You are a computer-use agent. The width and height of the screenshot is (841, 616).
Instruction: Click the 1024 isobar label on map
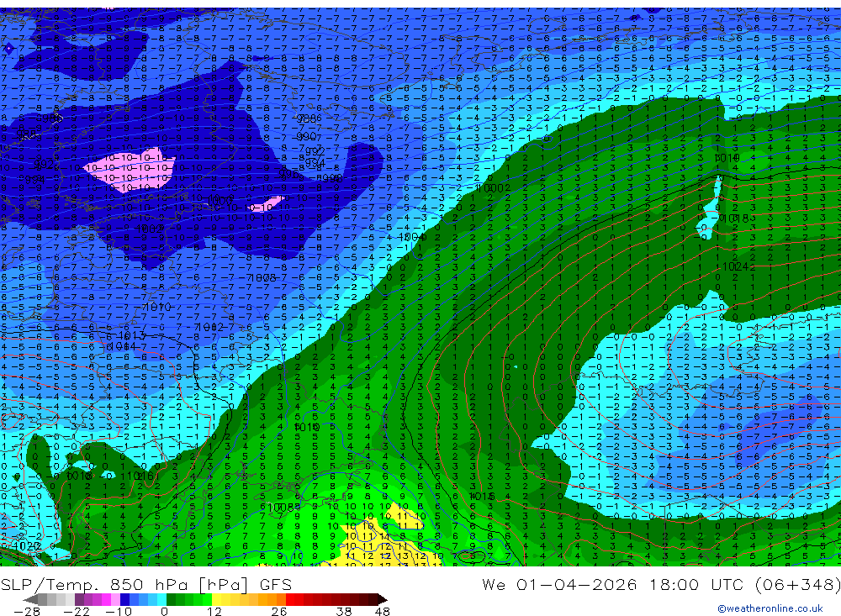pyautogui.click(x=735, y=266)
